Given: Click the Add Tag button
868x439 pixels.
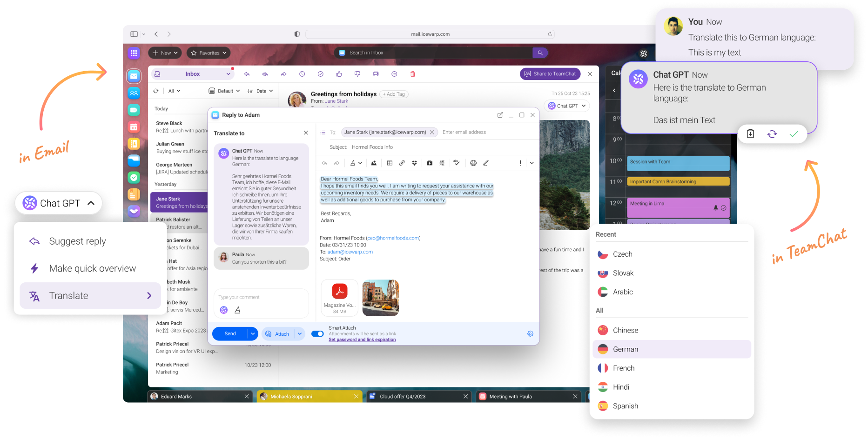Looking at the screenshot, I should pyautogui.click(x=394, y=94).
